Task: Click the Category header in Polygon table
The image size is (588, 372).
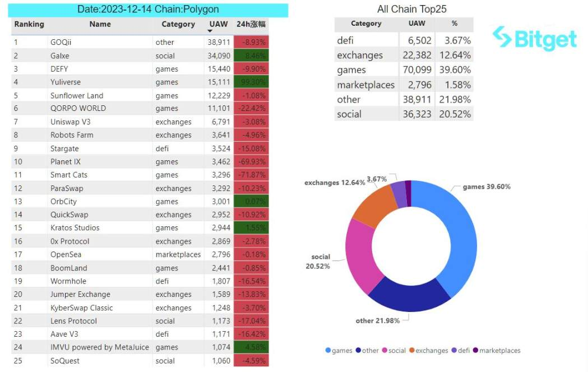Action: click(178, 24)
